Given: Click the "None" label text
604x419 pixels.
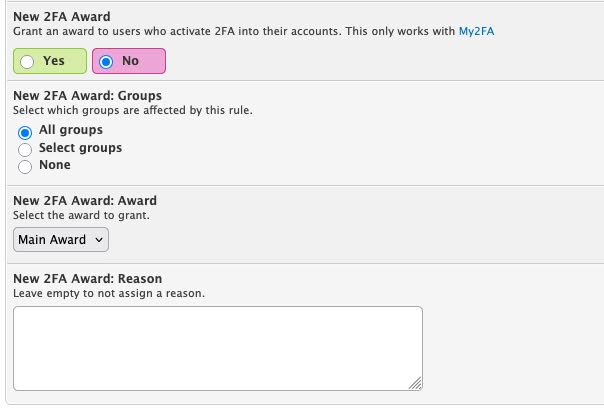Looking at the screenshot, I should pyautogui.click(x=55, y=165).
